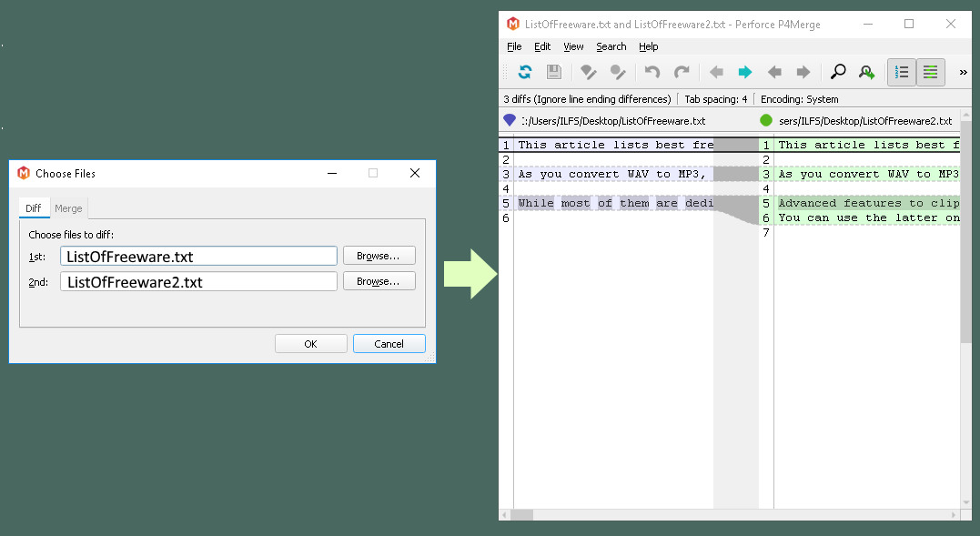Click the 2nd file input field
The height and width of the screenshot is (536, 980).
click(198, 282)
